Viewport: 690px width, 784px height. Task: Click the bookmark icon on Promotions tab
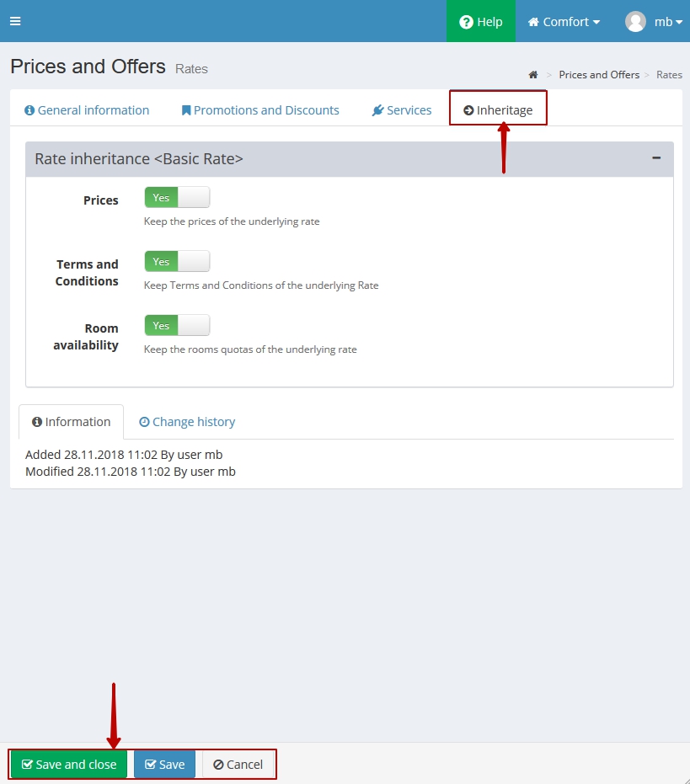186,110
